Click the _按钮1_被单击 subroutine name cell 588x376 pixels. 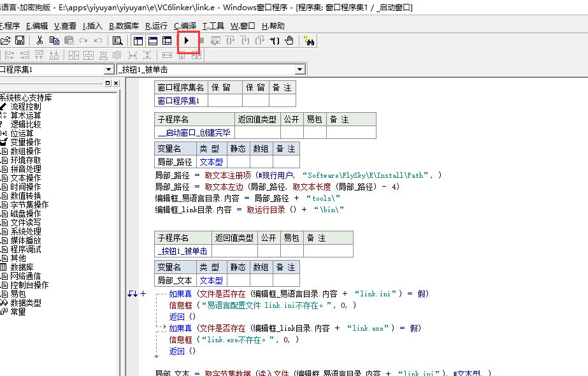pyautogui.click(x=183, y=251)
